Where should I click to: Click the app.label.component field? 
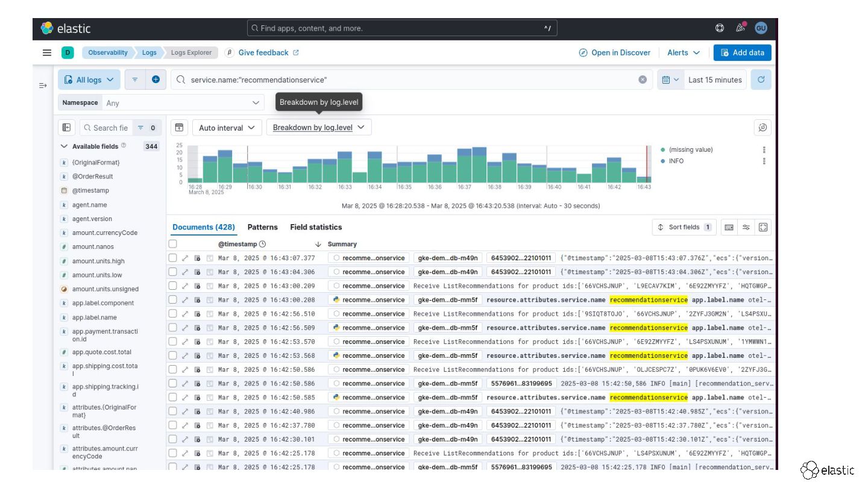pyautogui.click(x=103, y=303)
